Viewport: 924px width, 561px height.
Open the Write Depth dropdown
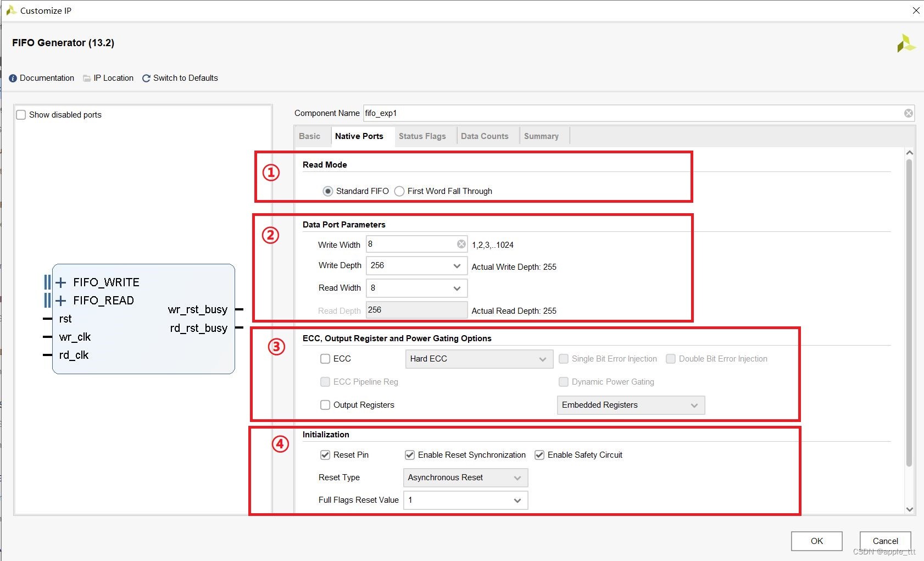417,266
